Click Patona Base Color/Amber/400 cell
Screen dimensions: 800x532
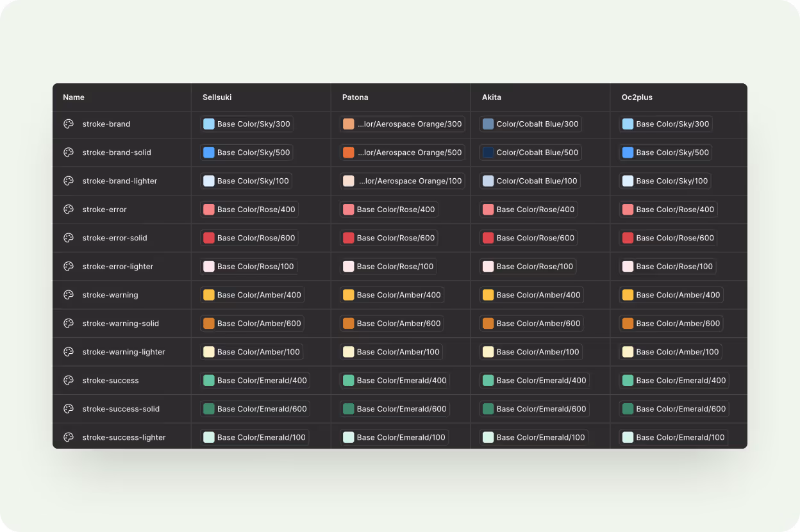[x=392, y=295]
